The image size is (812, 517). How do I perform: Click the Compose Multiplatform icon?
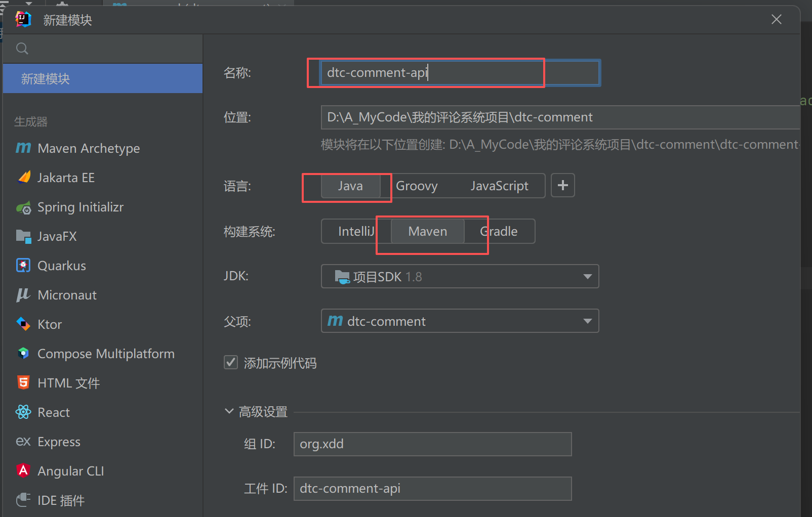point(23,353)
